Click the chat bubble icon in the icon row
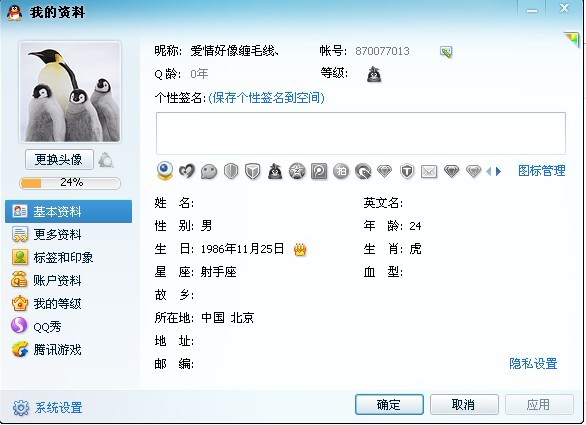 tap(209, 172)
